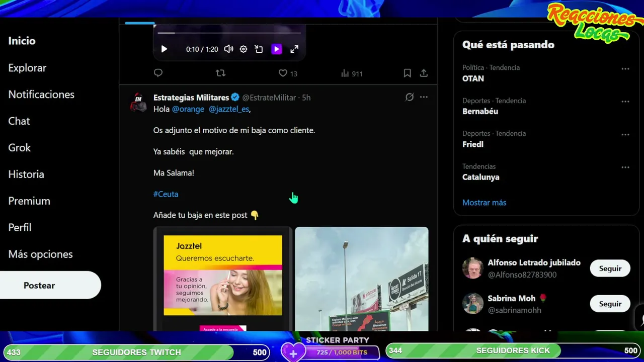Screen dimensions: 644x362
Task: Open Alfonso Letrado jubilado avatar
Action: click(473, 268)
